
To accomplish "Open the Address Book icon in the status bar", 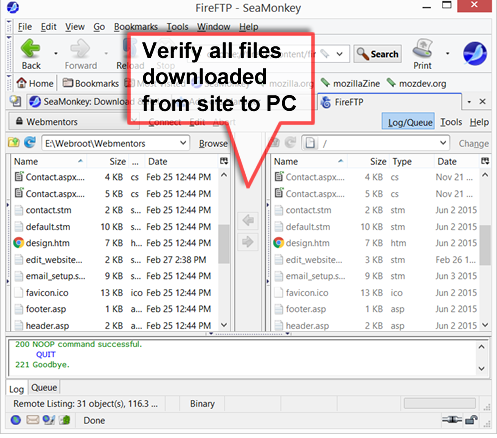I will (65, 420).
